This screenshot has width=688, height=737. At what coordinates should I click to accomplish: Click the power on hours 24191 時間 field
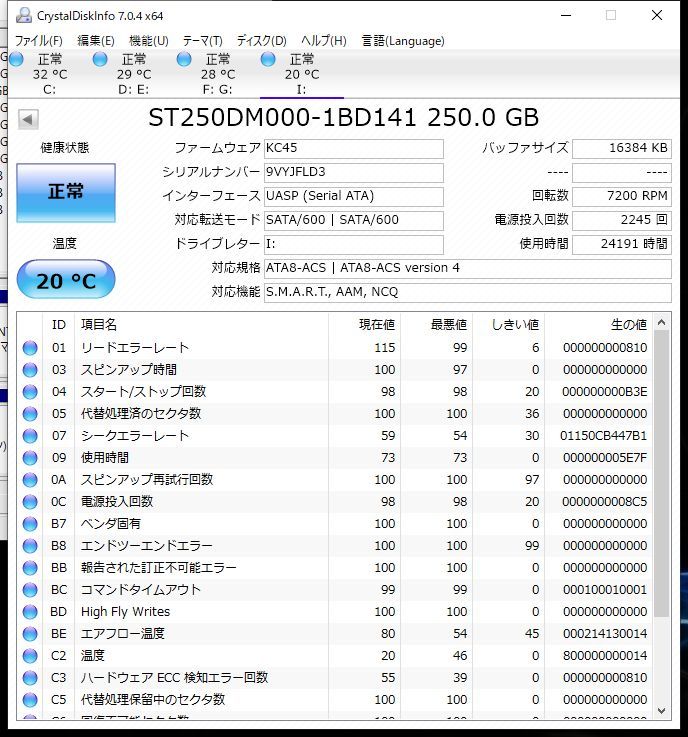pyautogui.click(x=622, y=244)
